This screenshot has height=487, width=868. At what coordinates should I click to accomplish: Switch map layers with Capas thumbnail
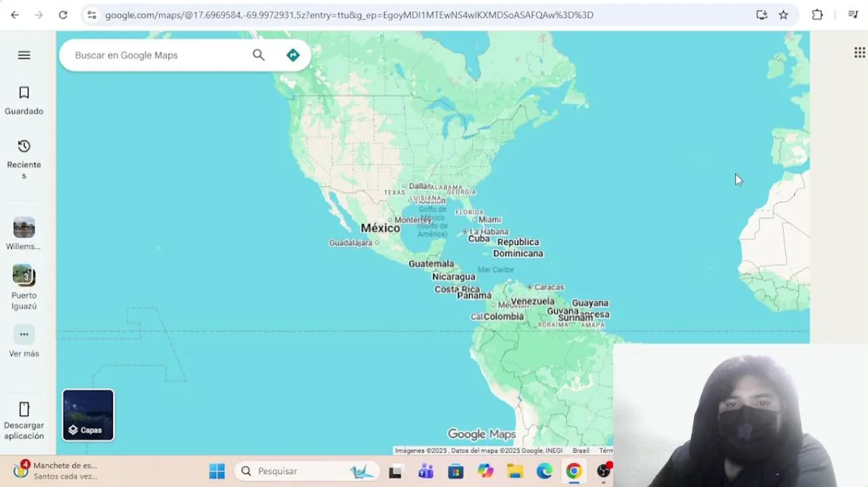click(89, 415)
